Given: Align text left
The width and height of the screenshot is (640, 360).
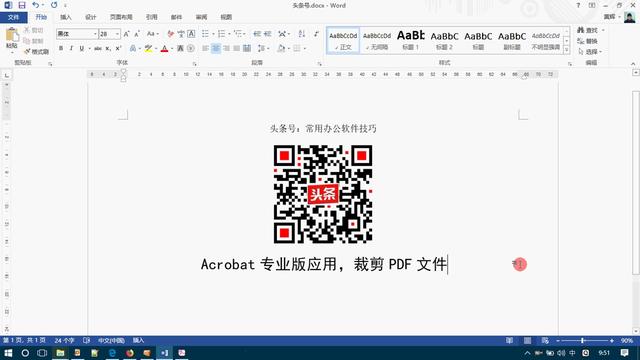Looking at the screenshot, I should pyautogui.click(x=205, y=49).
